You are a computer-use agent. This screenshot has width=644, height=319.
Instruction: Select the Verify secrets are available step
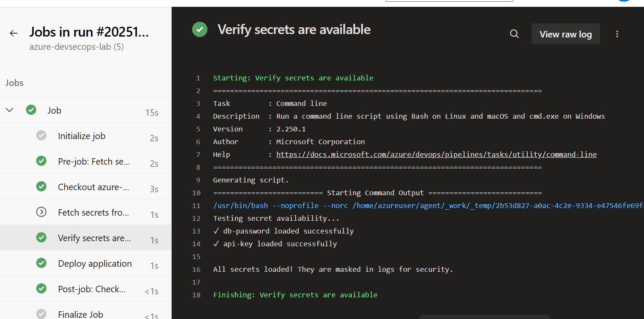pyautogui.click(x=94, y=238)
